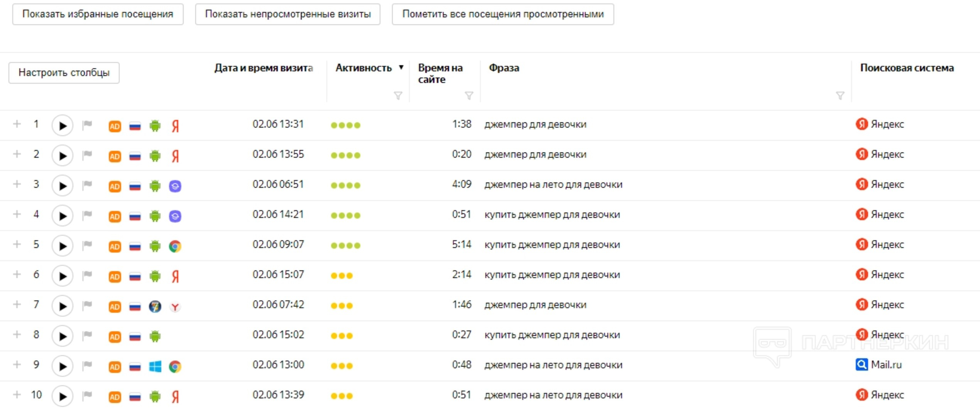
Task: Expand details of visit 10
Action: (17, 395)
